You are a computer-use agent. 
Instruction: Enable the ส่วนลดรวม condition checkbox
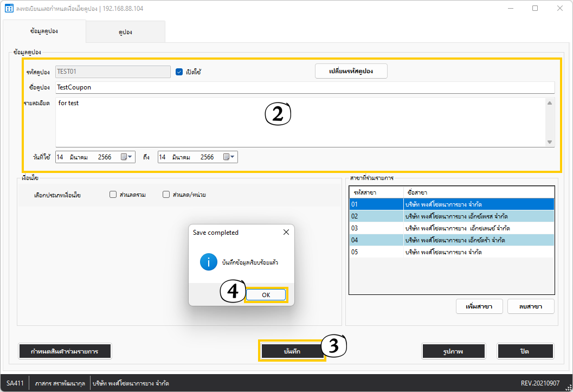tap(113, 195)
